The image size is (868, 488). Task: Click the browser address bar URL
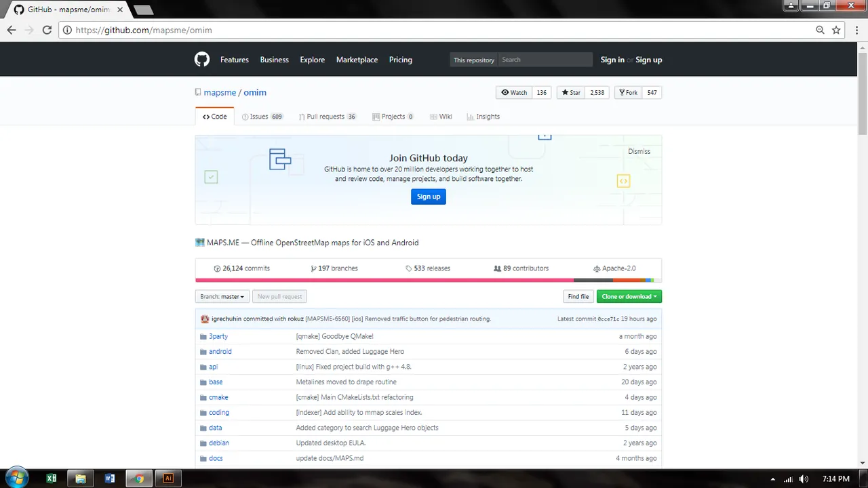coord(144,30)
